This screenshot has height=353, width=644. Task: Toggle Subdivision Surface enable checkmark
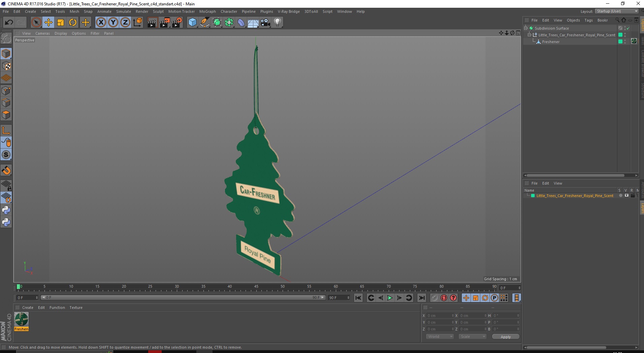628,28
